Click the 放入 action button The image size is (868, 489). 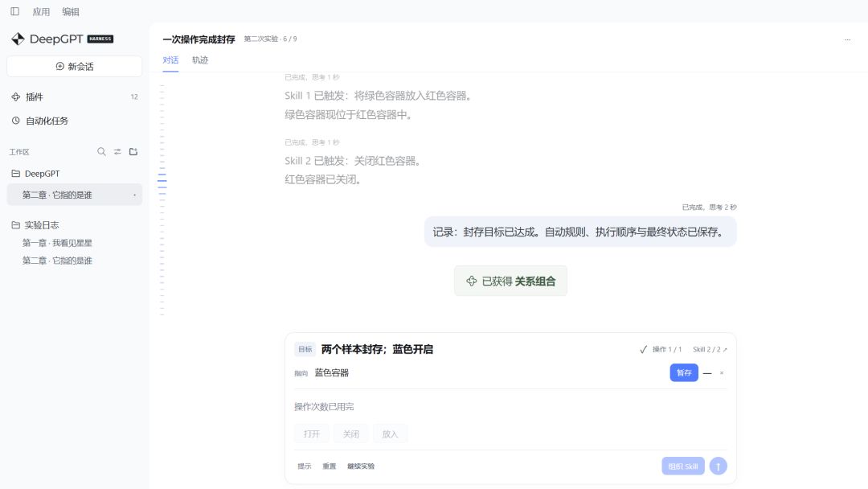pos(390,434)
